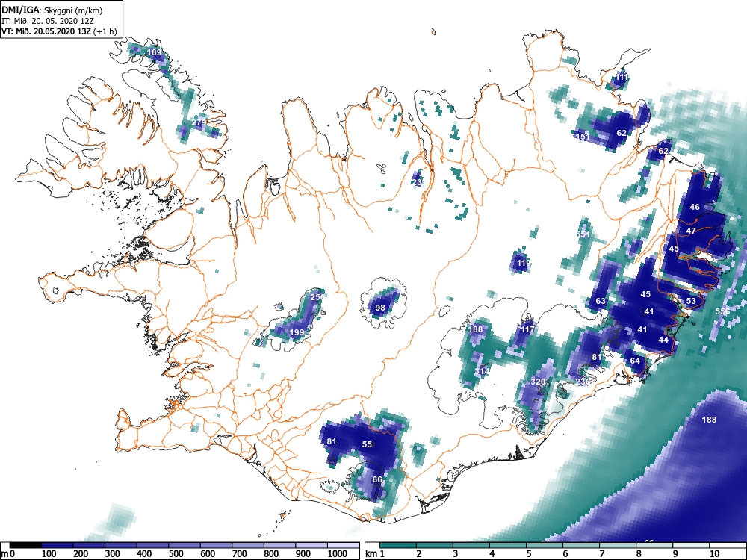Click the 551 value on the map
747x560 pixels.
[x=583, y=234]
